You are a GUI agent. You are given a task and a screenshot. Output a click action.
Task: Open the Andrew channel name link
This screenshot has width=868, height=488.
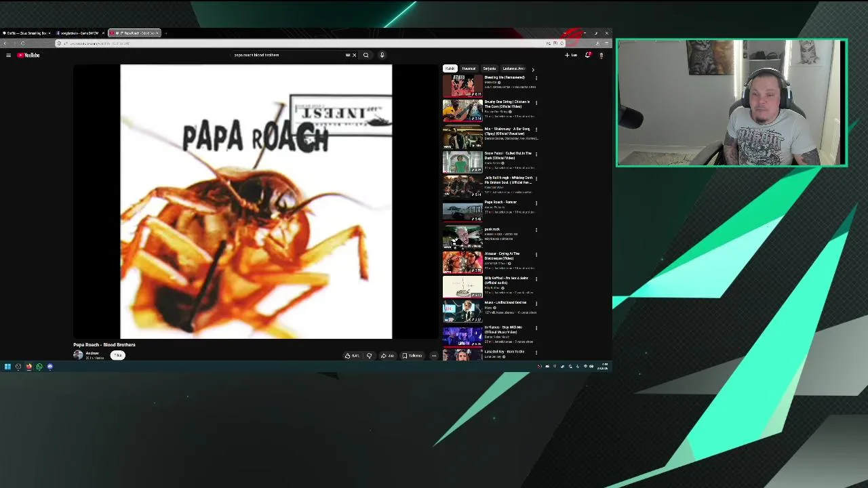pyautogui.click(x=92, y=353)
